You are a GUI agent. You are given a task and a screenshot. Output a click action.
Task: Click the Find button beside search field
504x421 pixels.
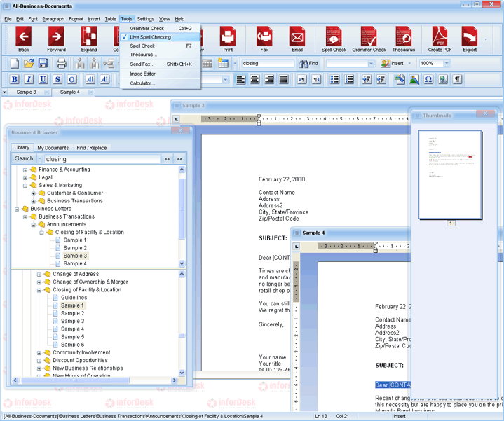pyautogui.click(x=308, y=64)
